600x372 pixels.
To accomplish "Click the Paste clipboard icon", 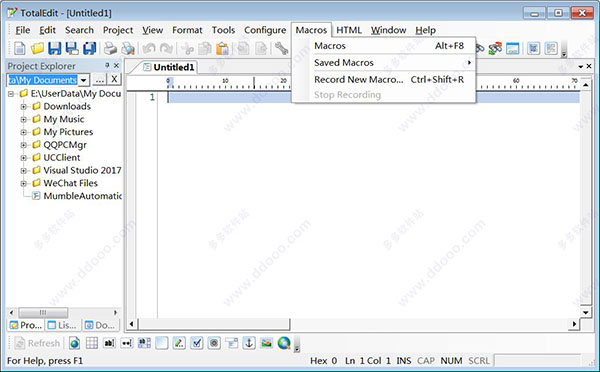I will coord(222,49).
